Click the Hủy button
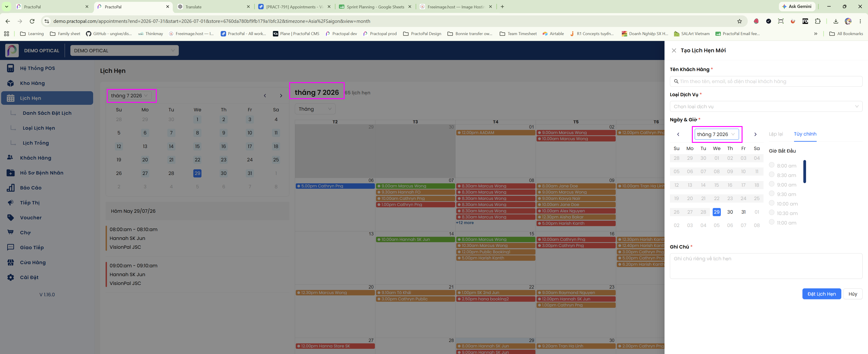Image resolution: width=868 pixels, height=354 pixels. (852, 294)
